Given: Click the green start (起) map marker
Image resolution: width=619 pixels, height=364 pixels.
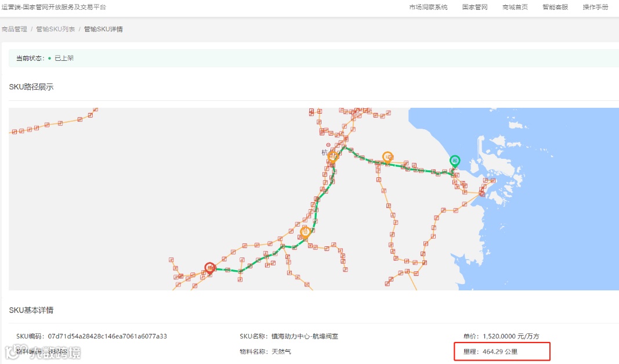Looking at the screenshot, I should [x=455, y=161].
